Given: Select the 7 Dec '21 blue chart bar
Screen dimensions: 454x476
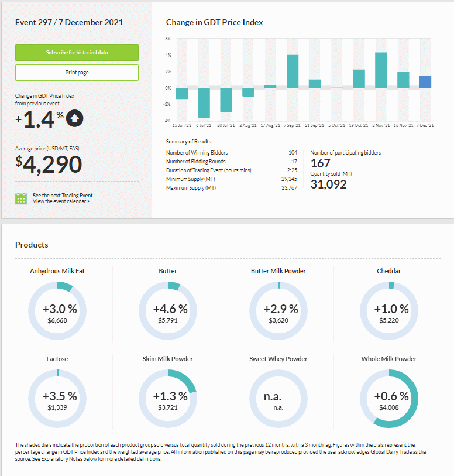Looking at the screenshot, I should [425, 82].
